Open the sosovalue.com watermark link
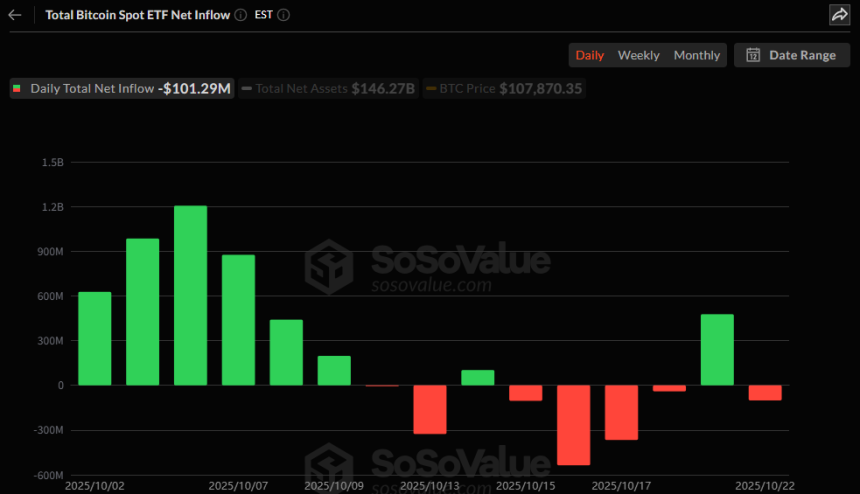 coord(432,285)
